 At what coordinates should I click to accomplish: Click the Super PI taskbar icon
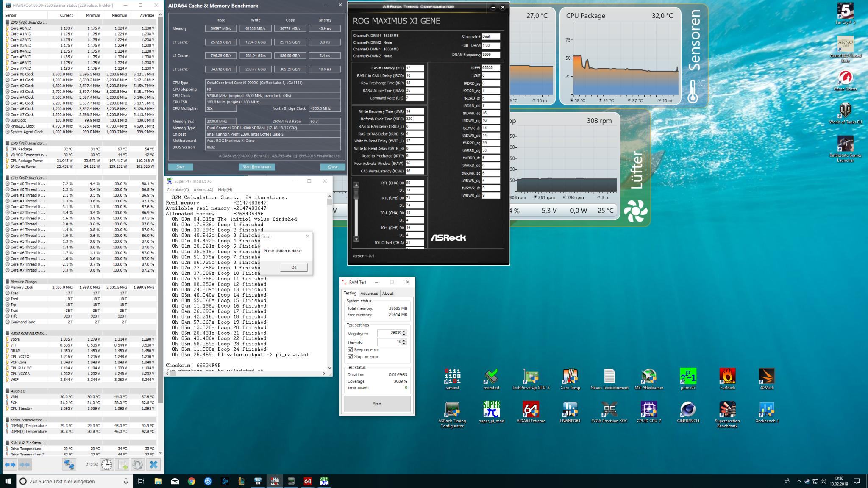pos(325,481)
